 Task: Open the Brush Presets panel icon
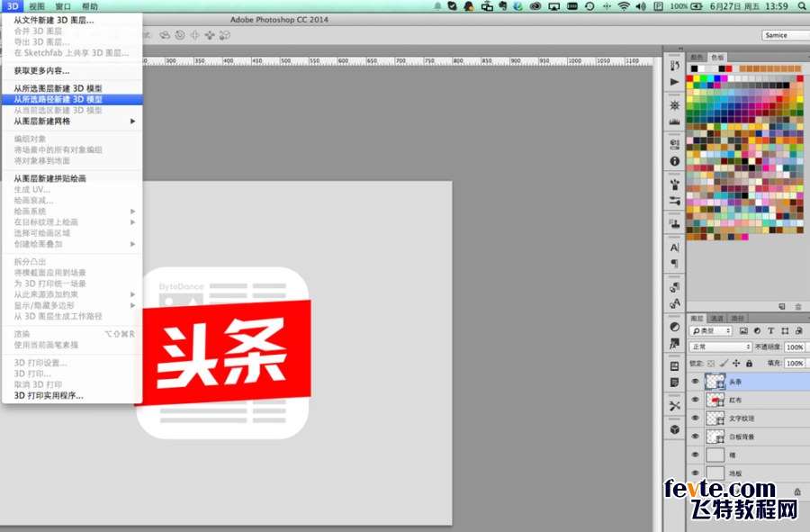675,201
